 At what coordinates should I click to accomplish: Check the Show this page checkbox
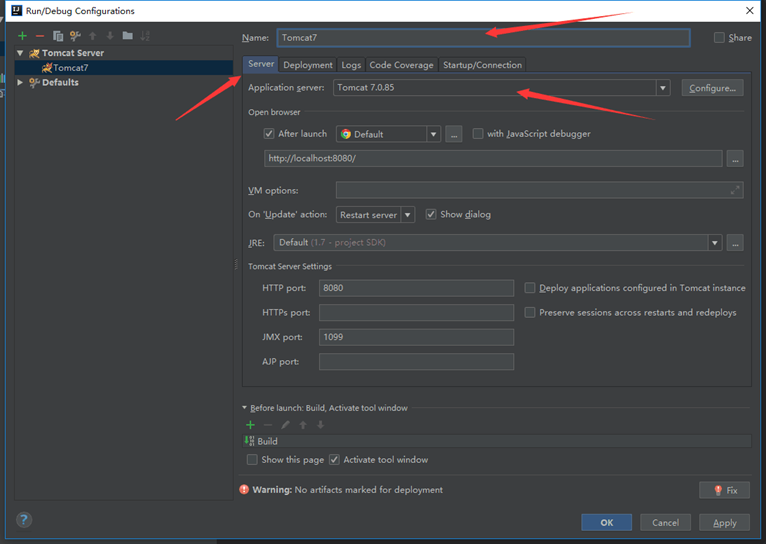click(x=252, y=460)
